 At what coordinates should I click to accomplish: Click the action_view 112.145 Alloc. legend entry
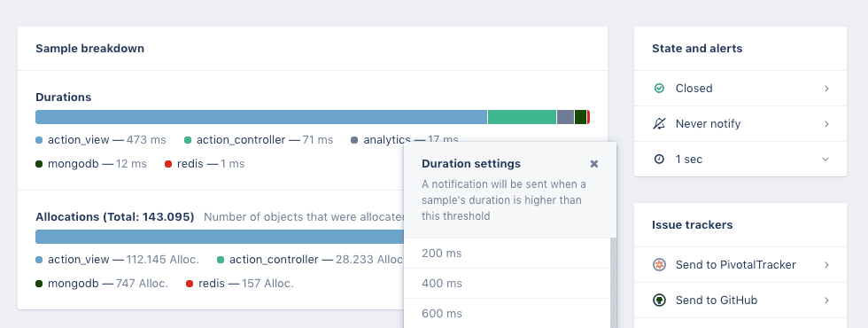pyautogui.click(x=117, y=259)
